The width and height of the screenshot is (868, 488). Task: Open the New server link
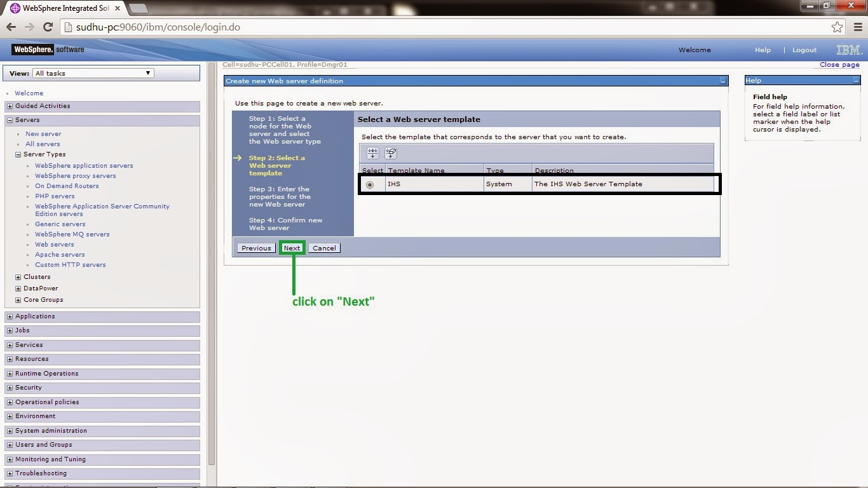[43, 134]
